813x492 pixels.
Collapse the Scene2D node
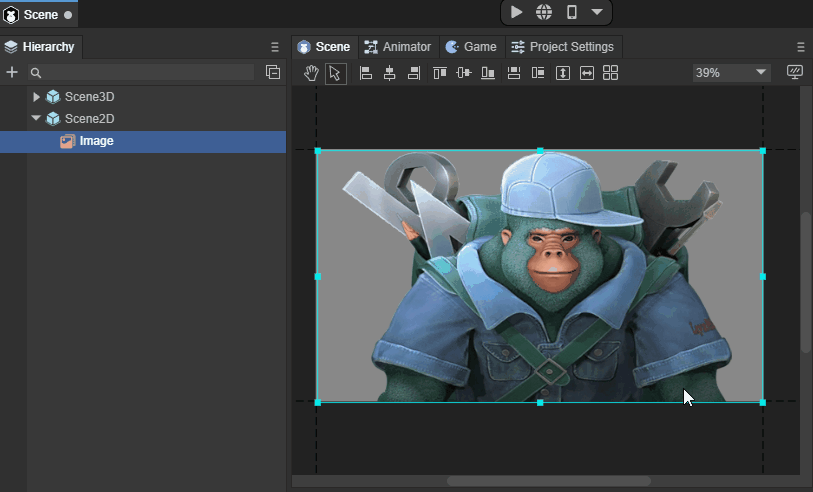pyautogui.click(x=37, y=118)
